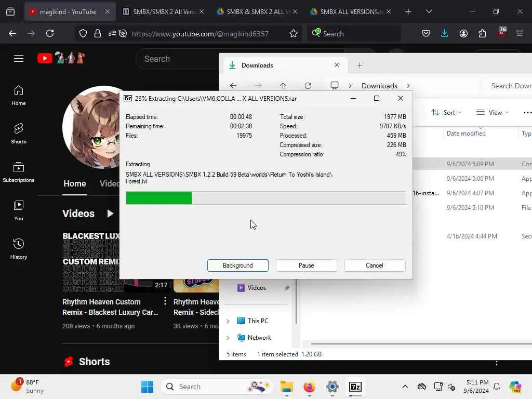Reload the YouTube page

pyautogui.click(x=50, y=33)
